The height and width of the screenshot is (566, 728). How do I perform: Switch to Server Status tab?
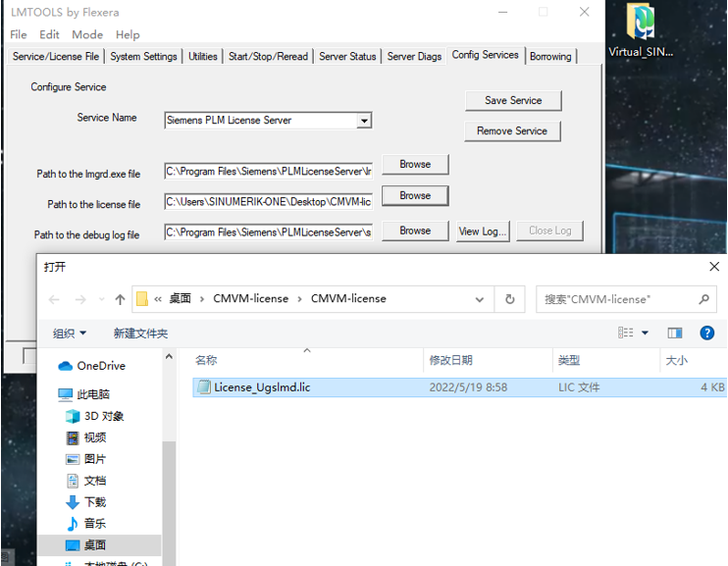[x=347, y=57]
